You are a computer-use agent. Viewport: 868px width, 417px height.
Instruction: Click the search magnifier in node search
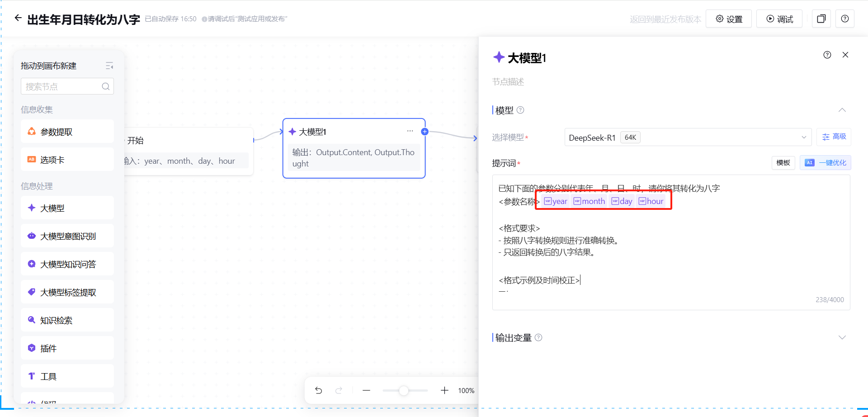[x=106, y=86]
